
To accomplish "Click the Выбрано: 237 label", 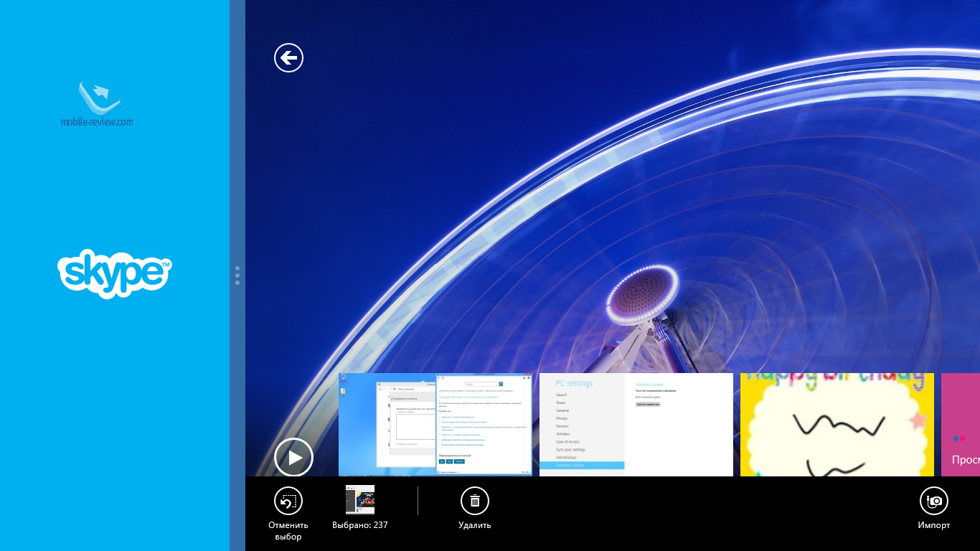I will point(360,525).
